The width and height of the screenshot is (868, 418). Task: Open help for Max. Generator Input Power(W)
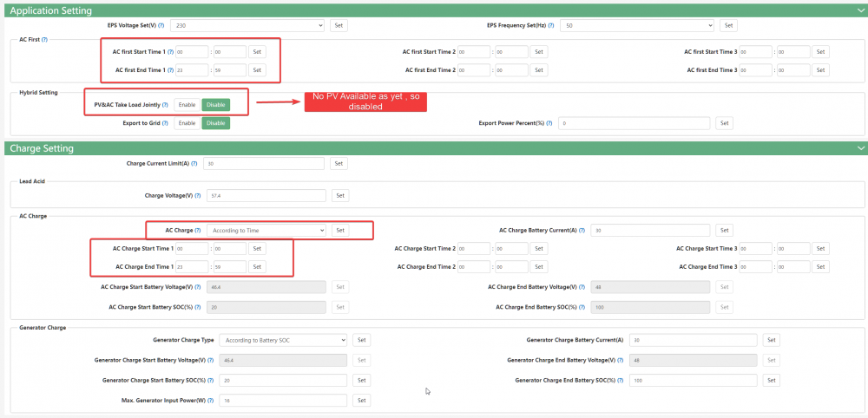click(x=211, y=401)
